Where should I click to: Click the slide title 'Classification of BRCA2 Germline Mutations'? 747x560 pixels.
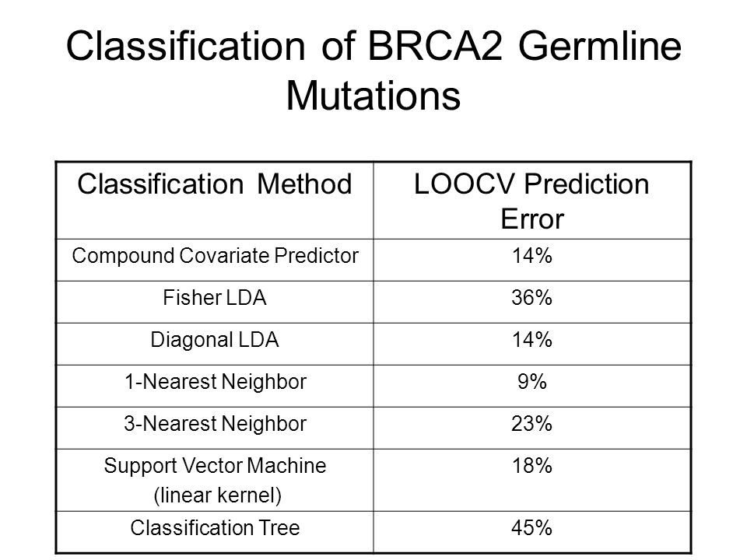373,71
